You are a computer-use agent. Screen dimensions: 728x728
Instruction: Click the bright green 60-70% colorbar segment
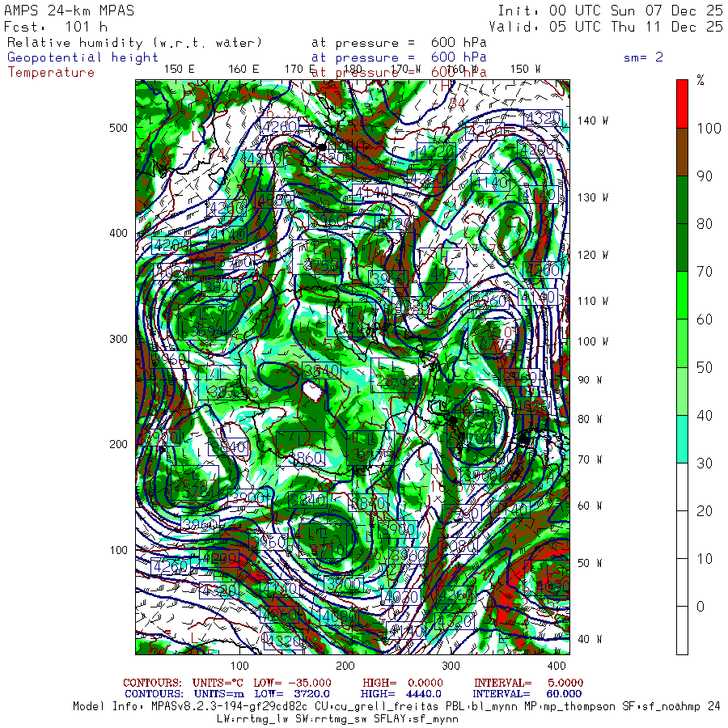682,295
